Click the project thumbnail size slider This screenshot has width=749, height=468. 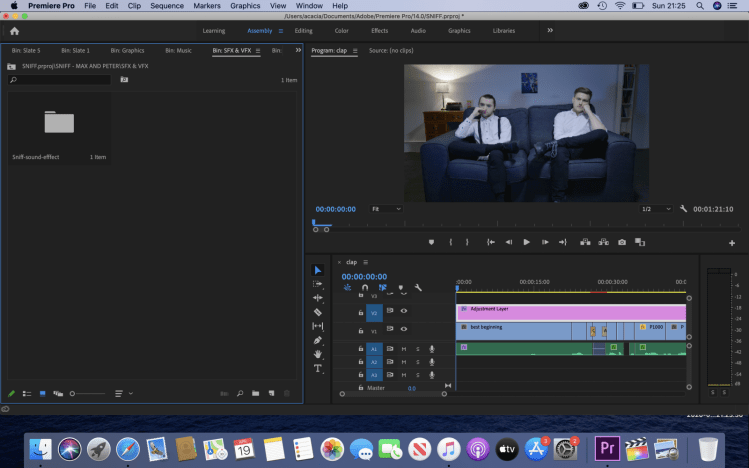click(x=74, y=394)
